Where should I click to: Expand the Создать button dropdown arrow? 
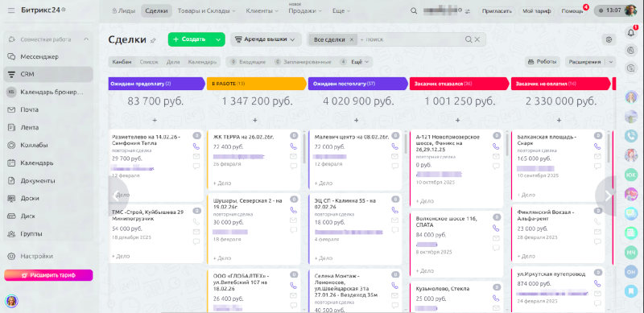click(218, 39)
